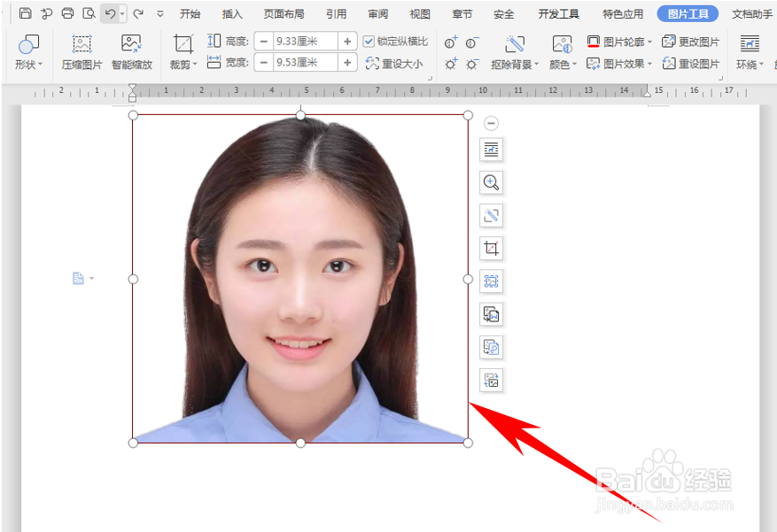Image resolution: width=777 pixels, height=532 pixels.
Task: Open the size dialog launcher arrow
Action: 430,78
